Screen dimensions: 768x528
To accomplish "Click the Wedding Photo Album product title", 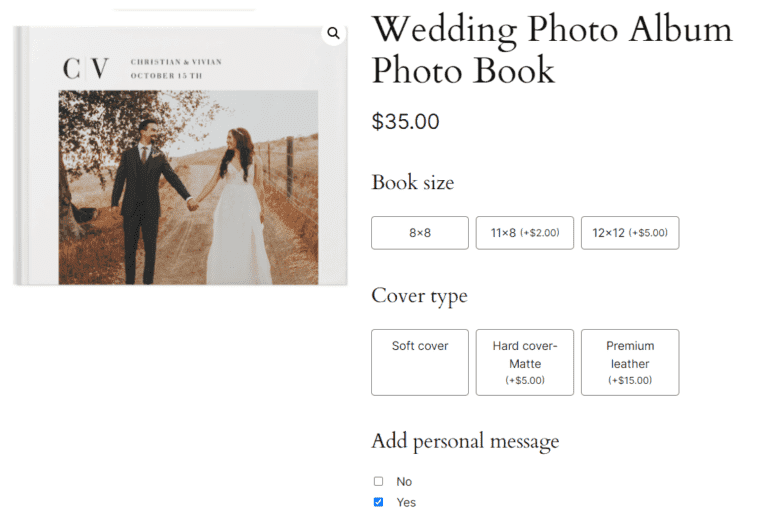I will pos(551,49).
